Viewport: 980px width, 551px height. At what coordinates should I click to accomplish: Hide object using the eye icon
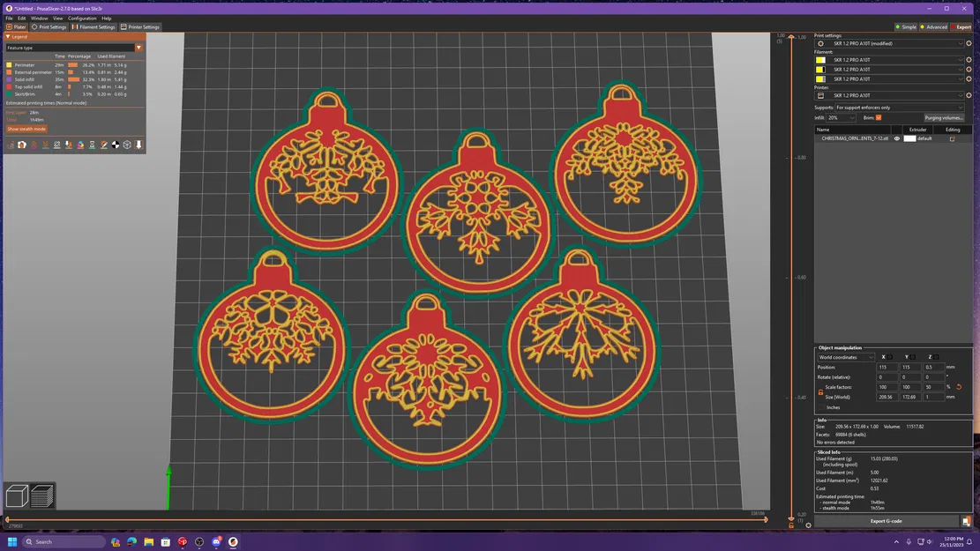click(897, 138)
